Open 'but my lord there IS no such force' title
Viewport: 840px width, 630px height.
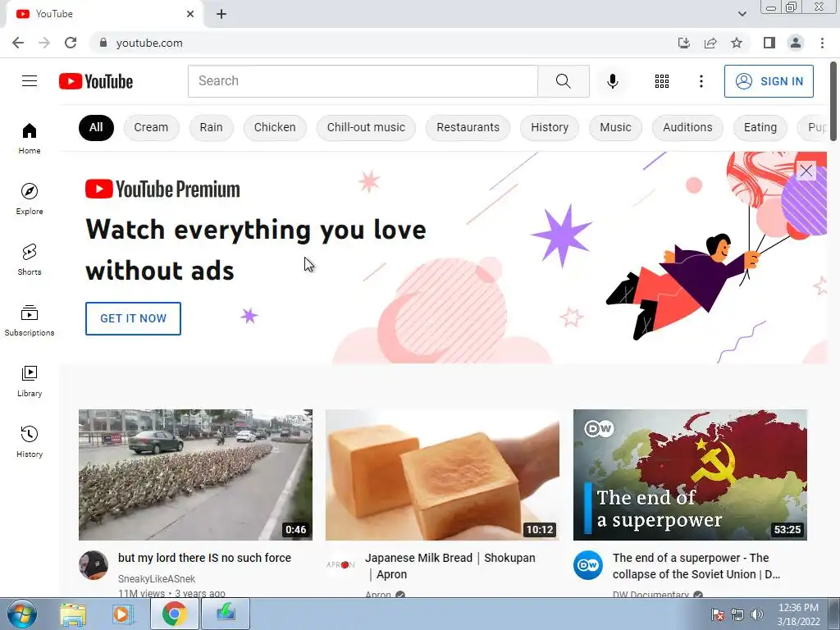click(204, 558)
